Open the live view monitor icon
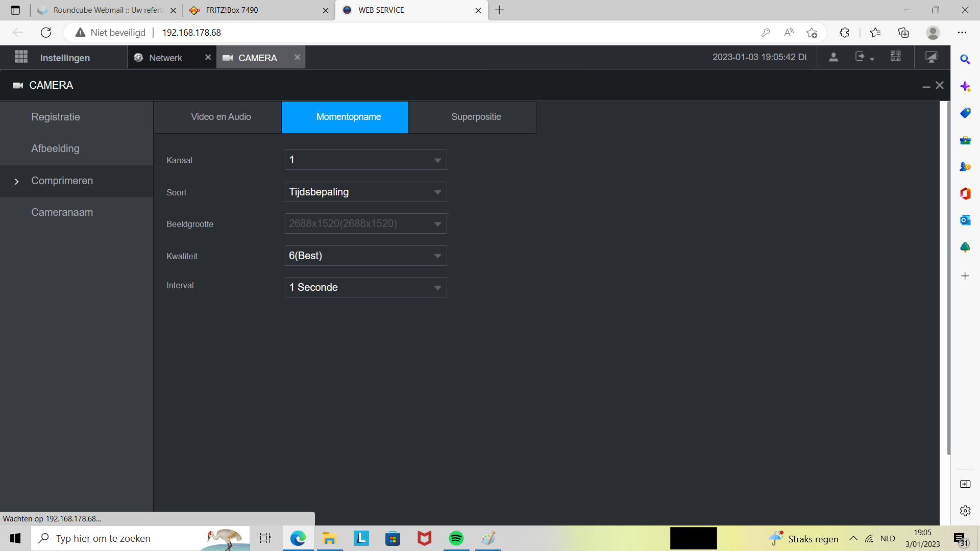 932,57
